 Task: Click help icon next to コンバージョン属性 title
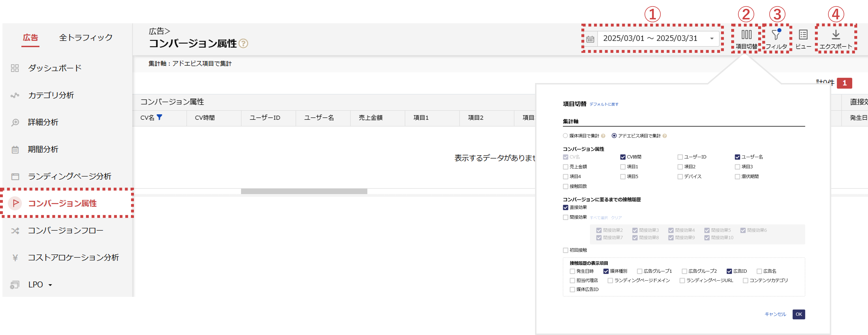(x=243, y=44)
